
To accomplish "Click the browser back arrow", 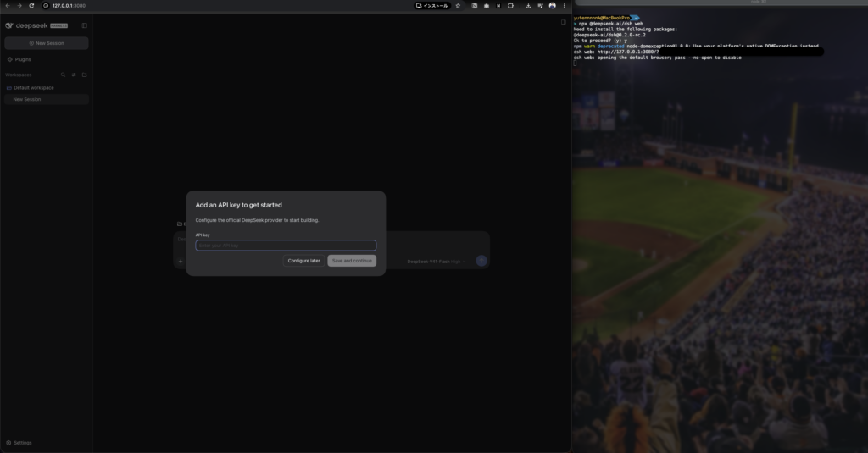I will 8,6.
